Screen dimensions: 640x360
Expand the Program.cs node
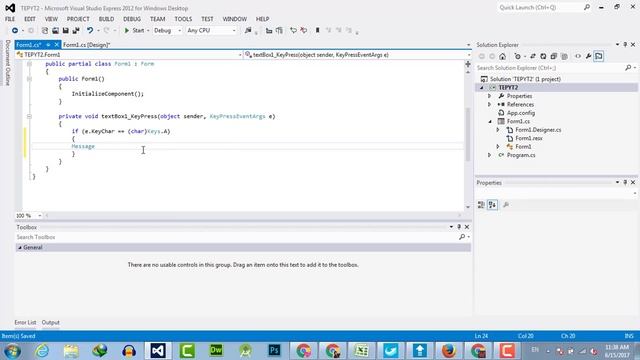pos(489,155)
